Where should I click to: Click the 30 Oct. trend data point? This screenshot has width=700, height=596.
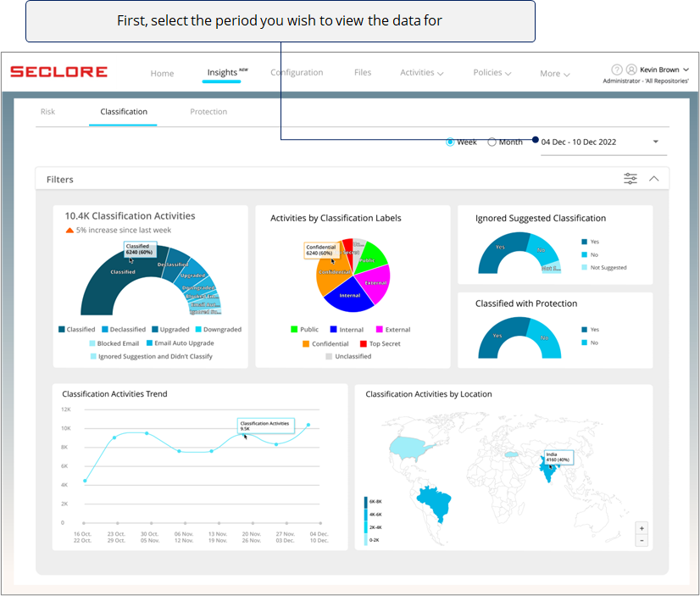(147, 433)
